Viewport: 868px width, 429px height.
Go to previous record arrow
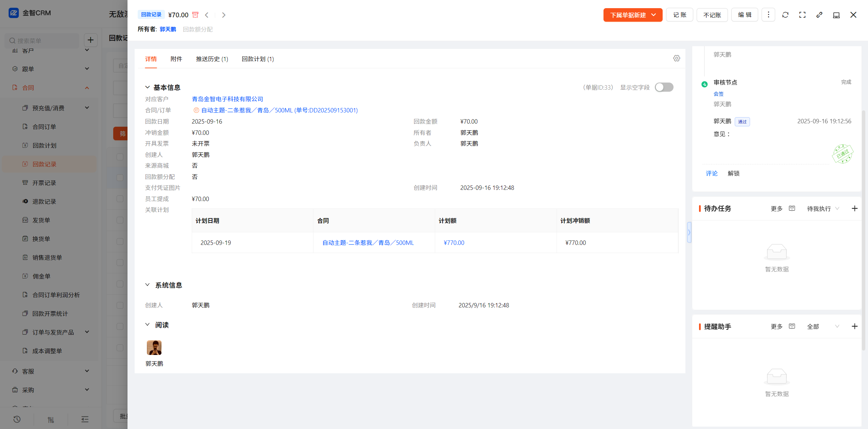pyautogui.click(x=207, y=15)
